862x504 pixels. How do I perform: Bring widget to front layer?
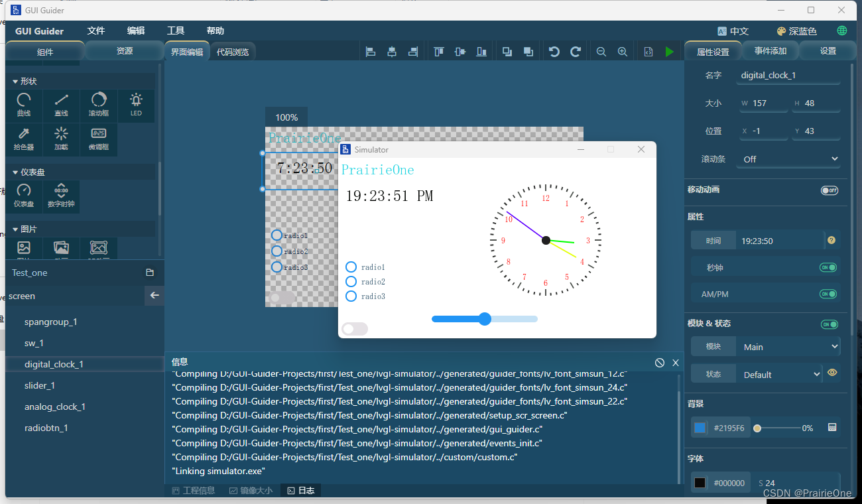tap(507, 52)
